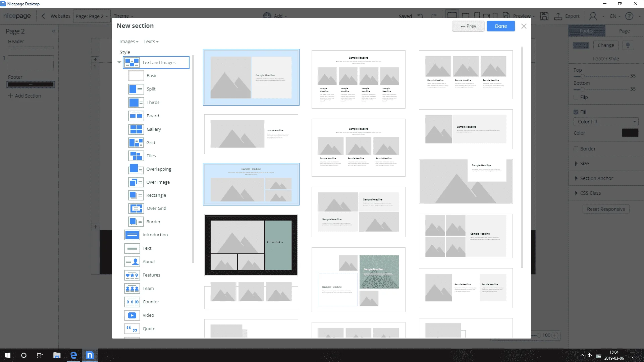
Task: Click the Done button
Action: point(501,26)
